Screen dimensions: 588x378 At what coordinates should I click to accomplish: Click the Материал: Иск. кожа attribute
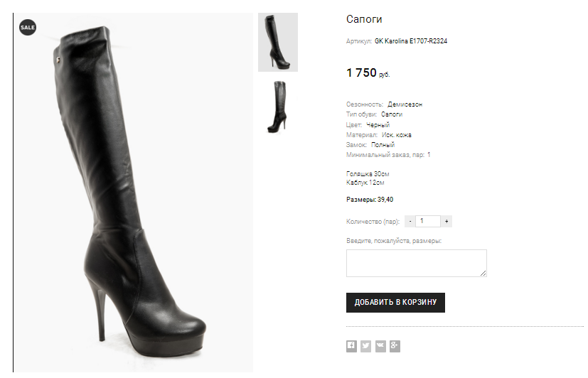(379, 134)
